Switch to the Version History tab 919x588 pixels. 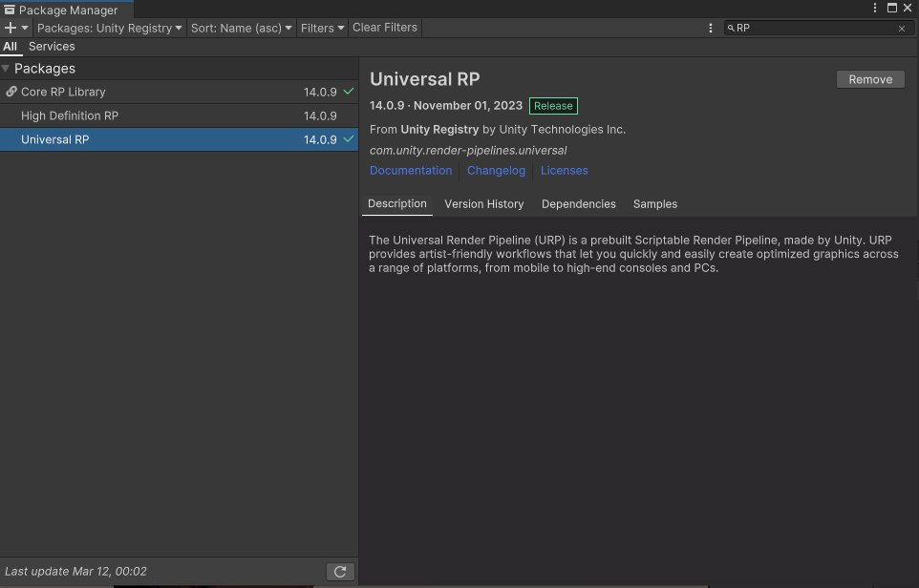(484, 204)
